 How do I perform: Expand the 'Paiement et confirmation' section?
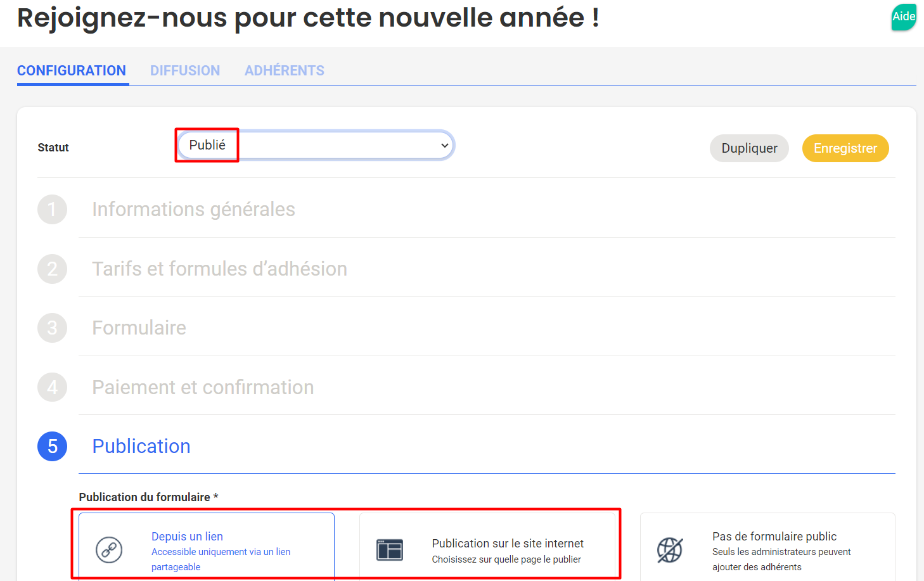pos(203,387)
